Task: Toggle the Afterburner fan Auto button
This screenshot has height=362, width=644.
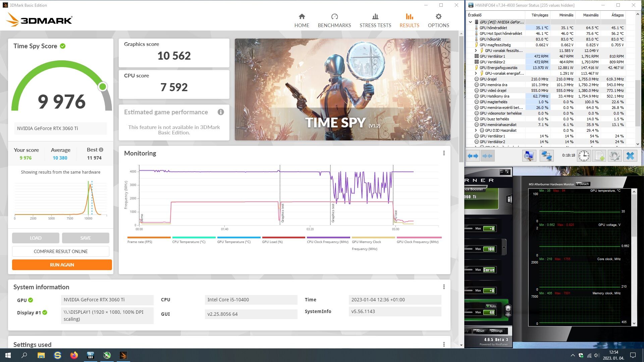Action: (x=491, y=306)
